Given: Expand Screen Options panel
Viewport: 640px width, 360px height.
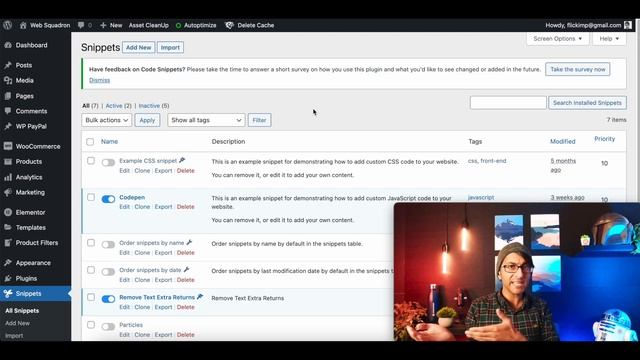Looking at the screenshot, I should (x=558, y=39).
